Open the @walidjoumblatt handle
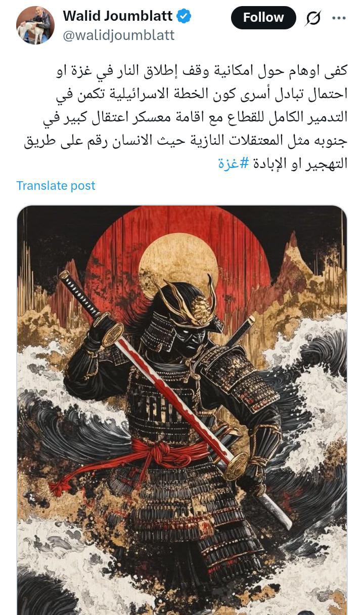This screenshot has width=364, height=615. pyautogui.click(x=119, y=35)
